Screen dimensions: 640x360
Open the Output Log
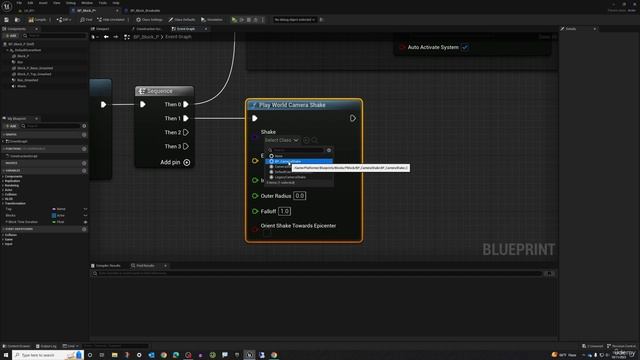46,346
